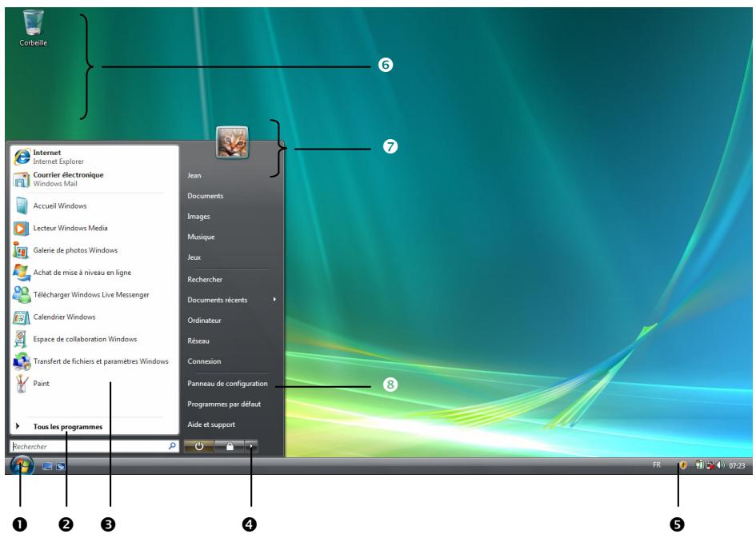Click the Show Desktop quick launch icon
This screenshot has height=538, width=756.
(x=46, y=465)
